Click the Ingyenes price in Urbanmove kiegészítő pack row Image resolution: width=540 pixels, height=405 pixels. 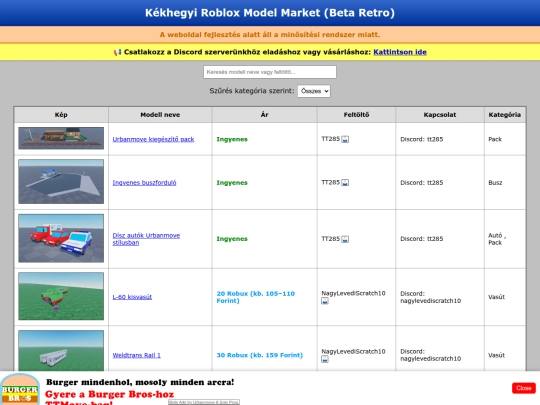coord(232,139)
